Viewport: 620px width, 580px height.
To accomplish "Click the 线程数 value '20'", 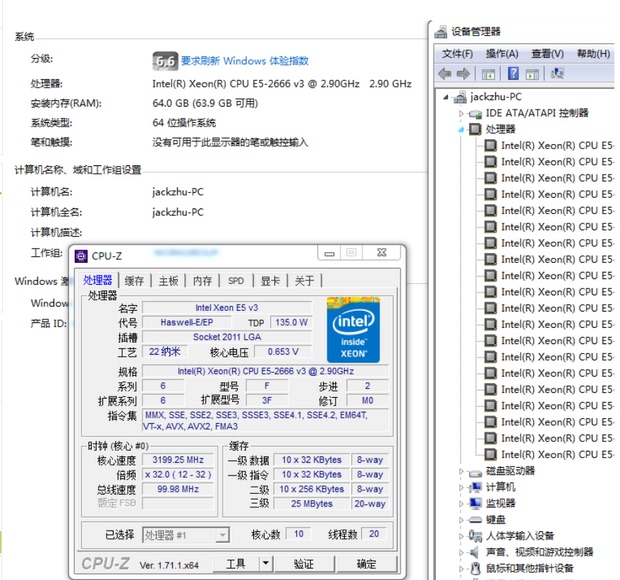I will [374, 534].
